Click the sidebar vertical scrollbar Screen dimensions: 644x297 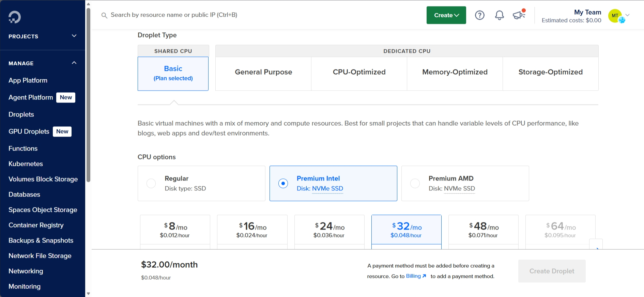[88, 95]
